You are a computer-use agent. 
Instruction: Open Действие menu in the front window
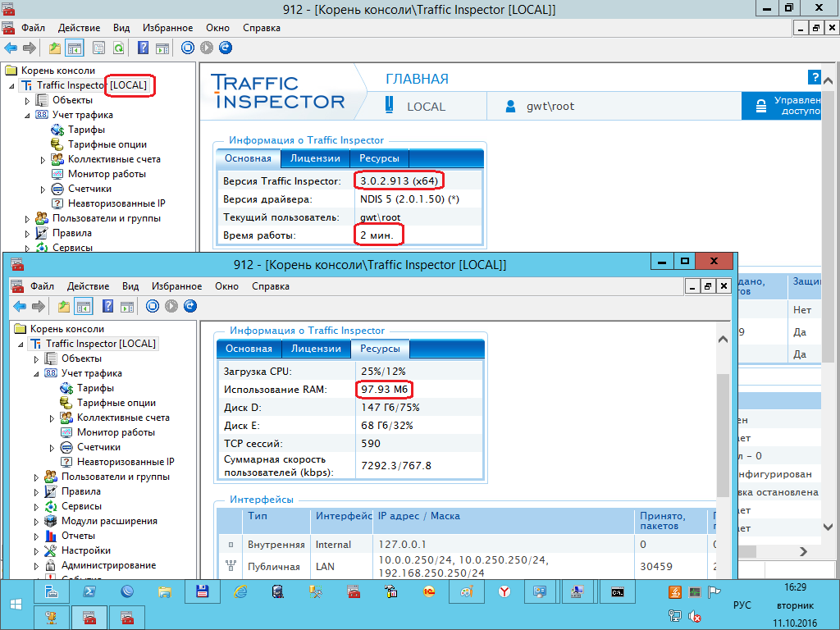point(88,286)
